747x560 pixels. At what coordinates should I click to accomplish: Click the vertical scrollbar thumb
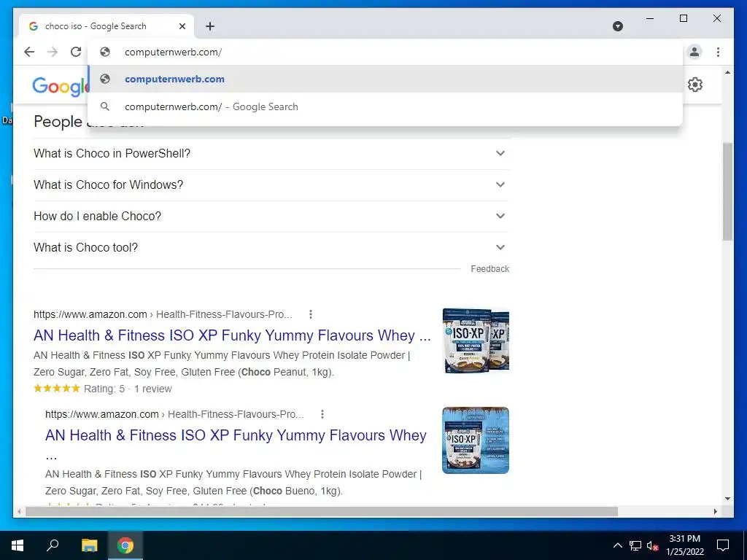point(727,190)
